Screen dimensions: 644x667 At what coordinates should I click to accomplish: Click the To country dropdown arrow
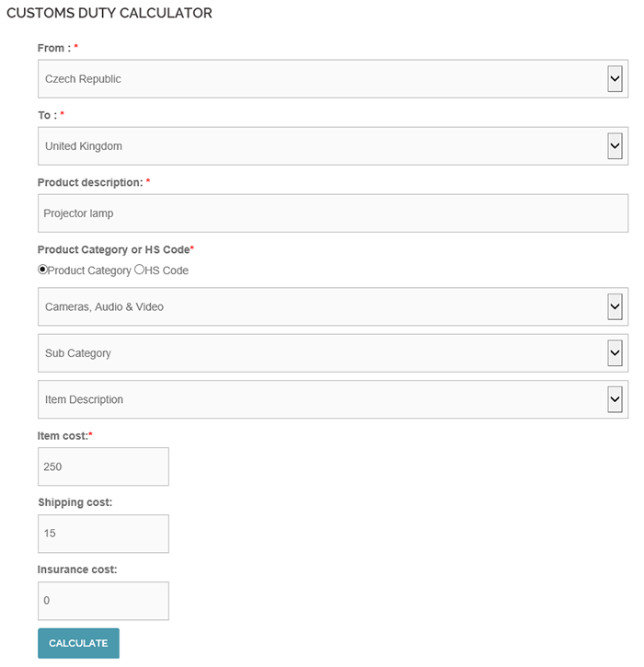pyautogui.click(x=615, y=145)
